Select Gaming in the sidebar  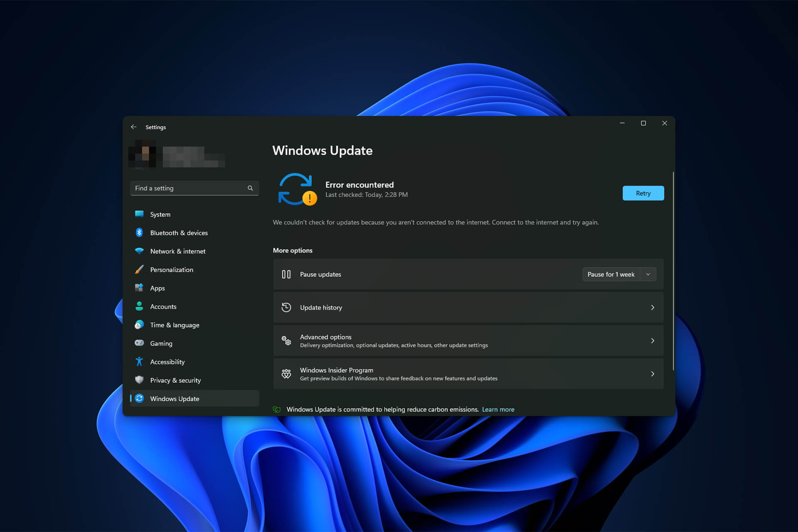(x=195, y=343)
